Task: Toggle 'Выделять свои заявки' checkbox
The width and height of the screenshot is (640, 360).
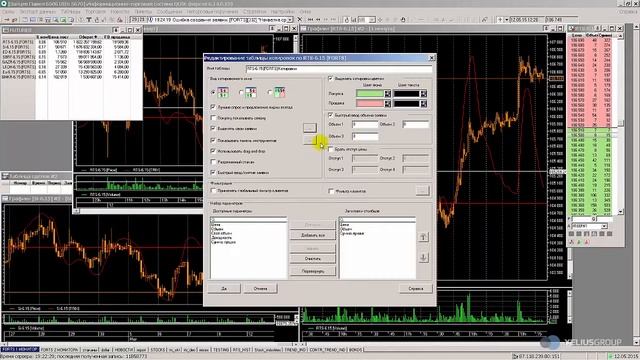Action: click(x=213, y=129)
